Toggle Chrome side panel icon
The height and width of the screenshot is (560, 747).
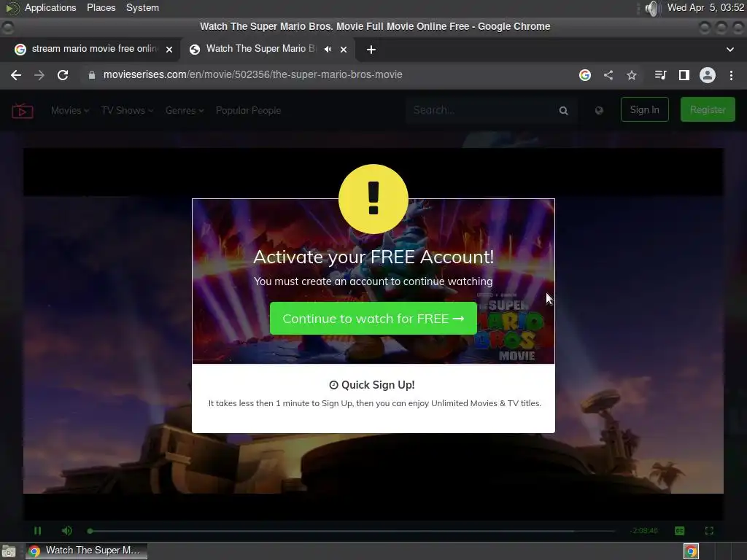(x=684, y=75)
